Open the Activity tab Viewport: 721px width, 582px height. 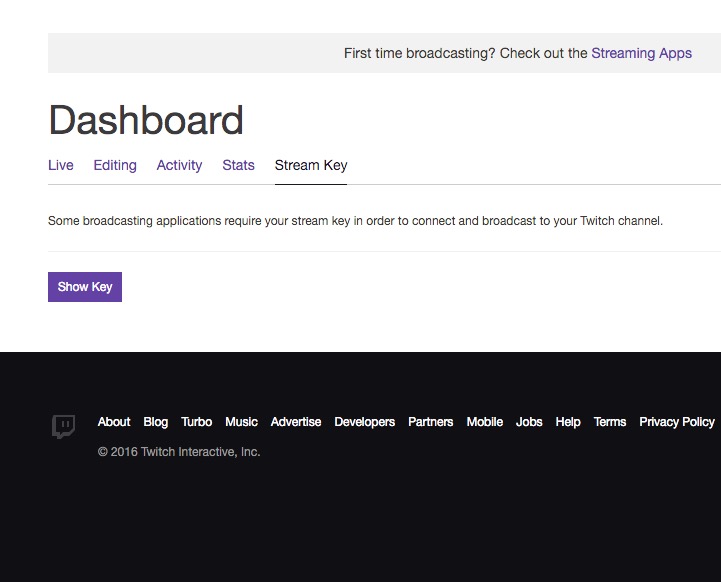[x=179, y=165]
